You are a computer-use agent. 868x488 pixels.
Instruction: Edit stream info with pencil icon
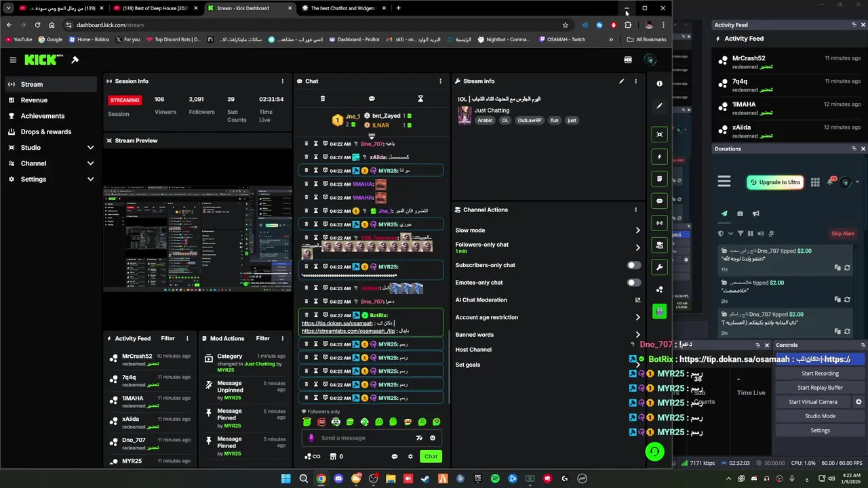click(621, 81)
